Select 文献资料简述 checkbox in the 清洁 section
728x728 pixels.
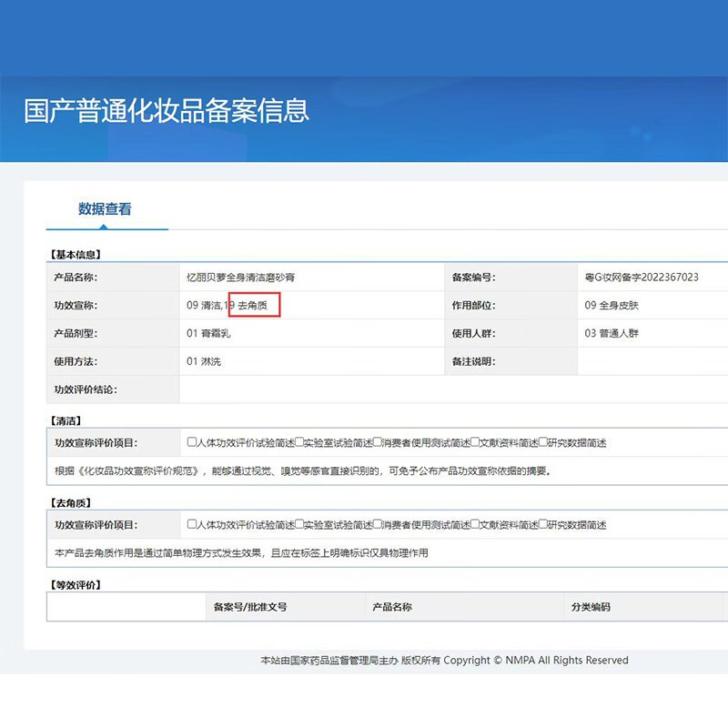475,443
